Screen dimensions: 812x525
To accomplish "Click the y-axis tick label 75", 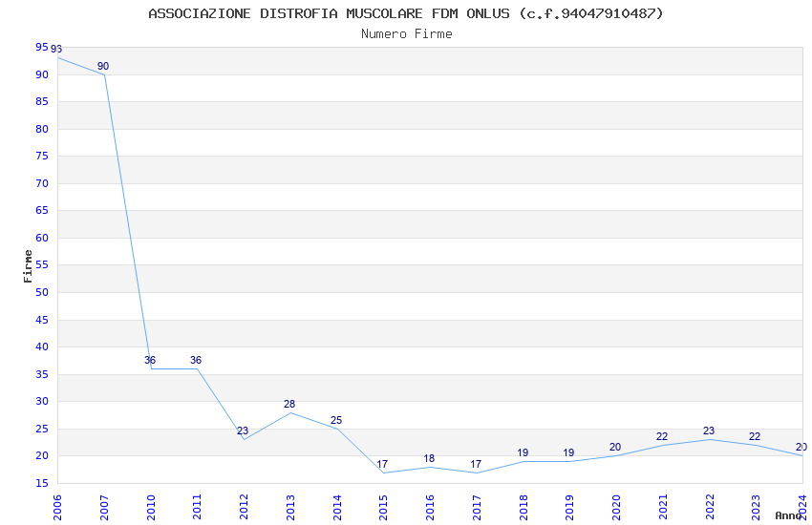I will (x=42, y=156).
